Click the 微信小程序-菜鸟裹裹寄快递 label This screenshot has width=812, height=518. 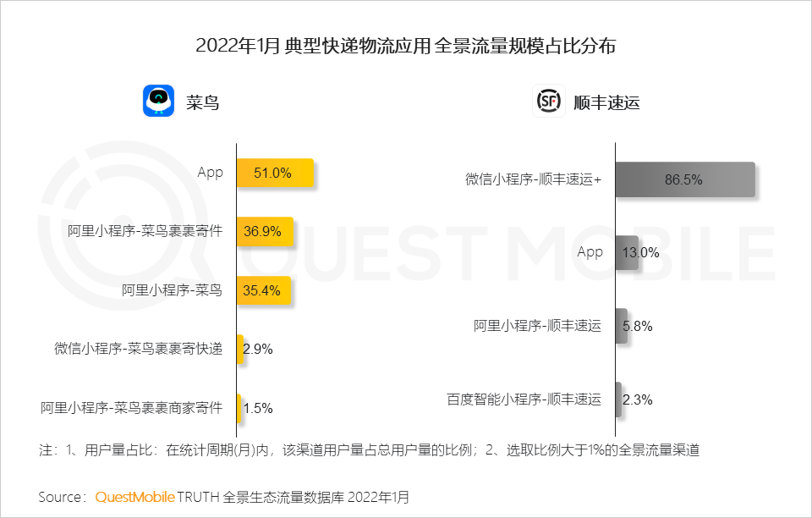138,349
